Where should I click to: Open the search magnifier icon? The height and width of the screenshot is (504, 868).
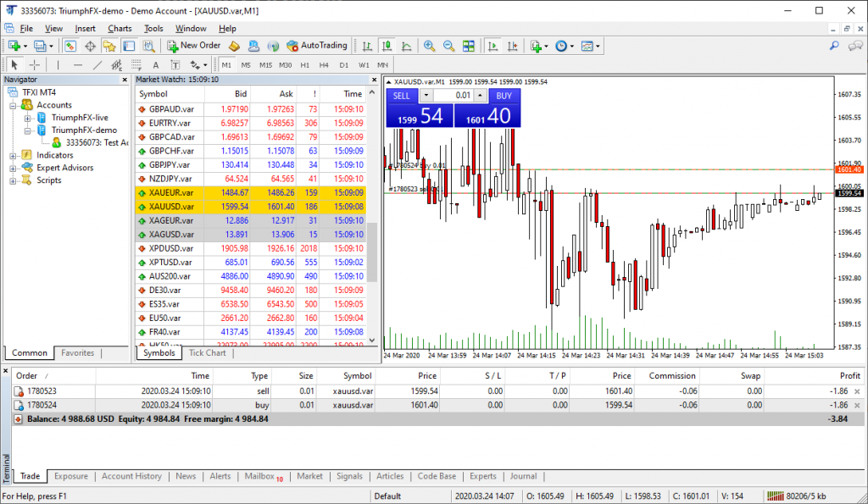click(x=834, y=46)
